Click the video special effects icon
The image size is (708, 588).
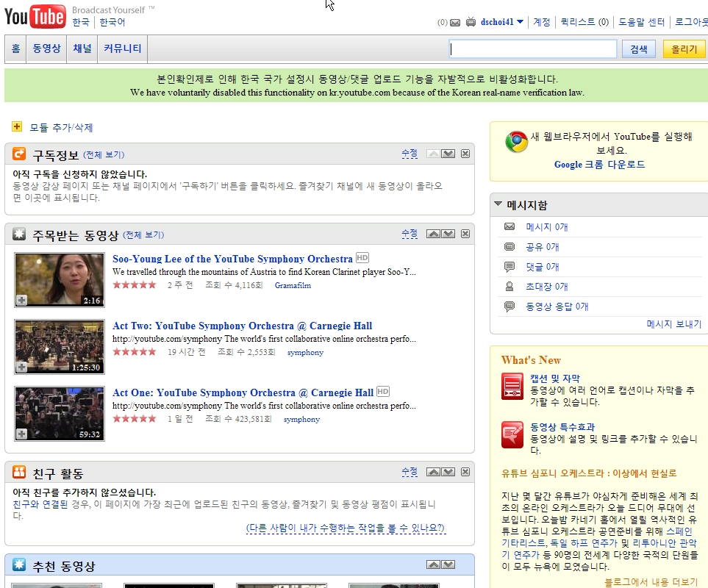point(513,432)
